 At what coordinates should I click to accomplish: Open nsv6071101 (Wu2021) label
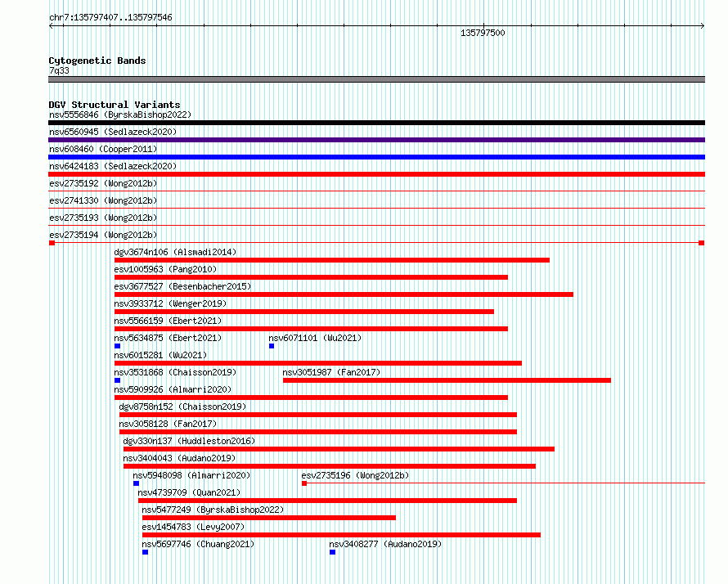[315, 338]
